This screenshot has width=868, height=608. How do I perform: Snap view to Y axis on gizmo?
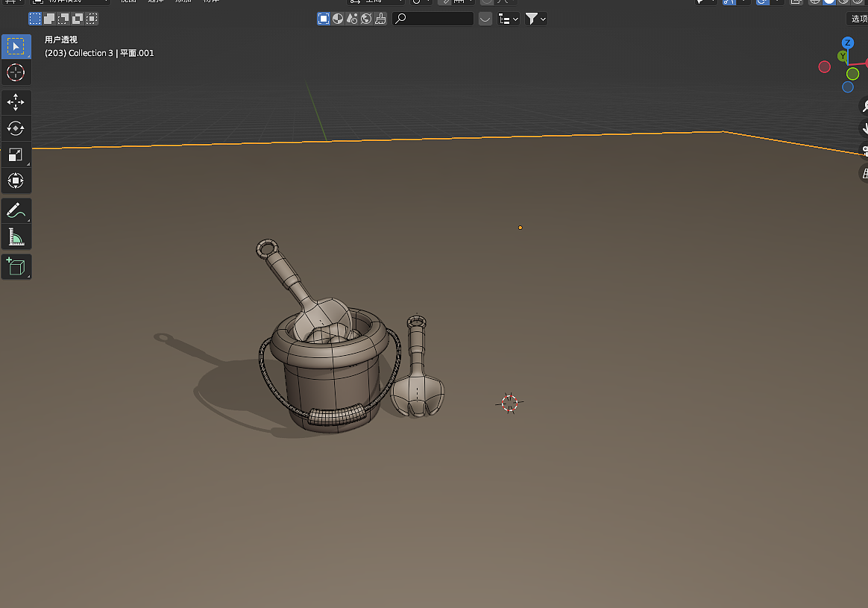click(843, 56)
